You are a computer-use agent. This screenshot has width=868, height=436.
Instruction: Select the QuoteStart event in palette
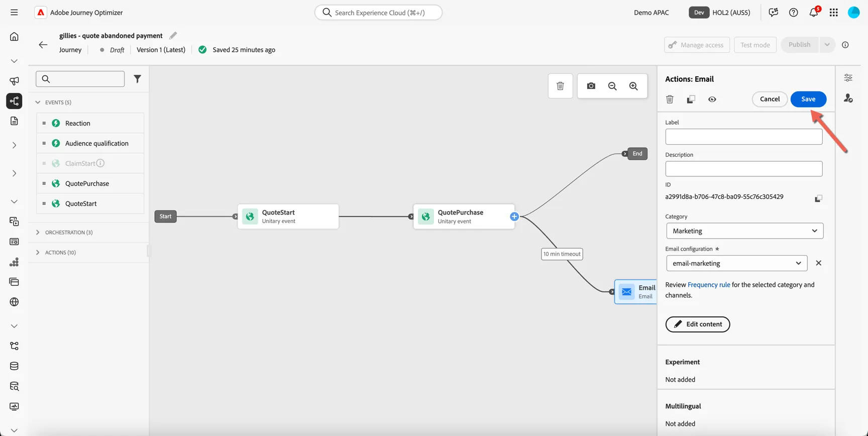coord(90,203)
